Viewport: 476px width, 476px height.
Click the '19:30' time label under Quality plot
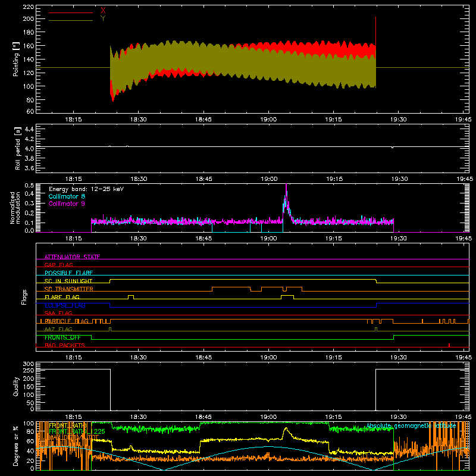click(399, 417)
